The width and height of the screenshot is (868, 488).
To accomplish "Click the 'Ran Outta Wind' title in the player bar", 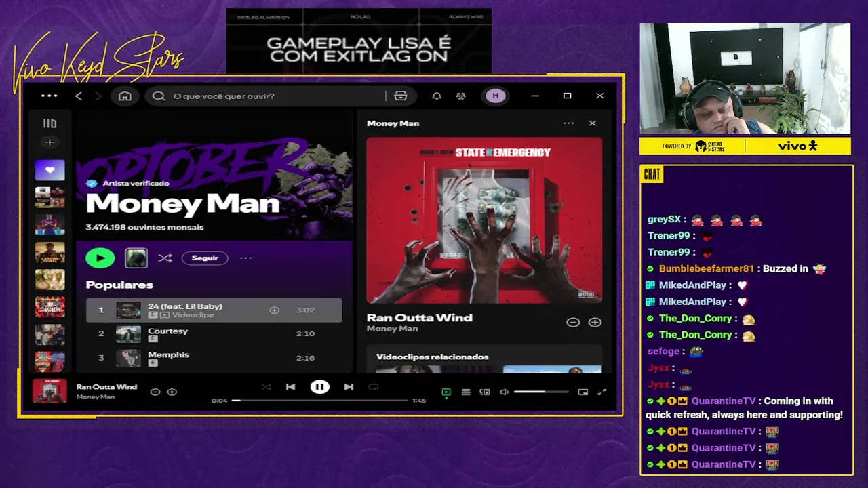I will [106, 387].
